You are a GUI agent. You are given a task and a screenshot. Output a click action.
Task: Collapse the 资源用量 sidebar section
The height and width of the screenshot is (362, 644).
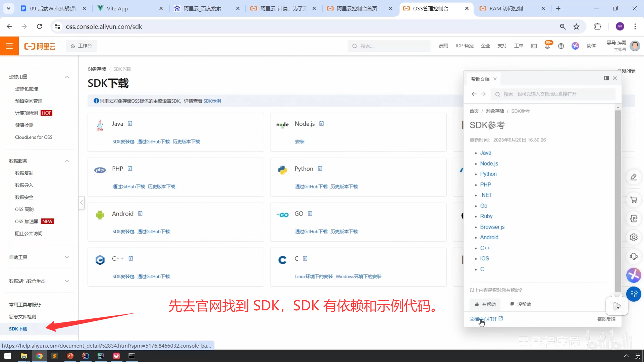click(x=67, y=77)
